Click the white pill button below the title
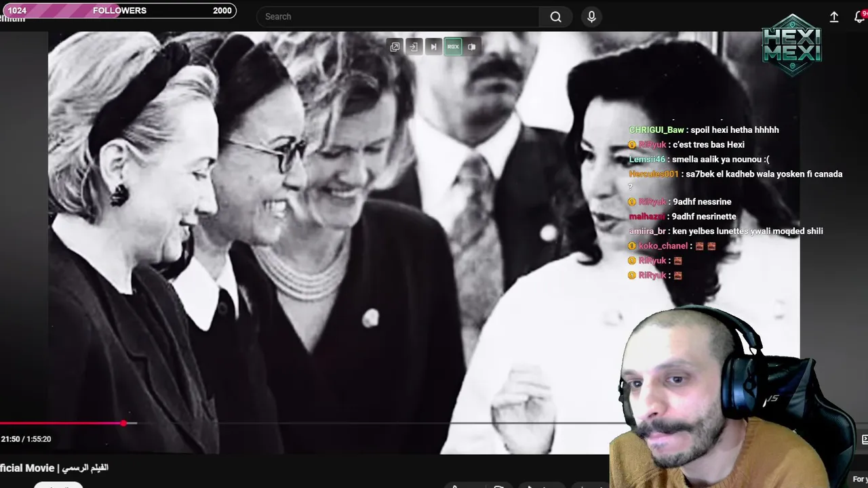Image resolution: width=868 pixels, height=488 pixels. (58, 485)
